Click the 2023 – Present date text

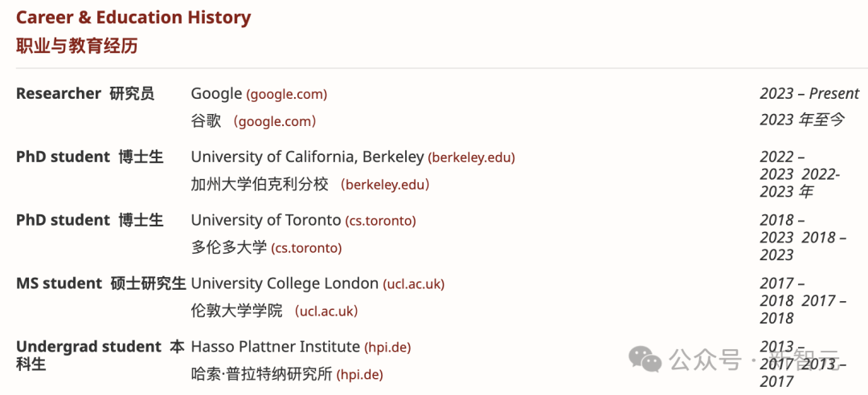coord(809,94)
